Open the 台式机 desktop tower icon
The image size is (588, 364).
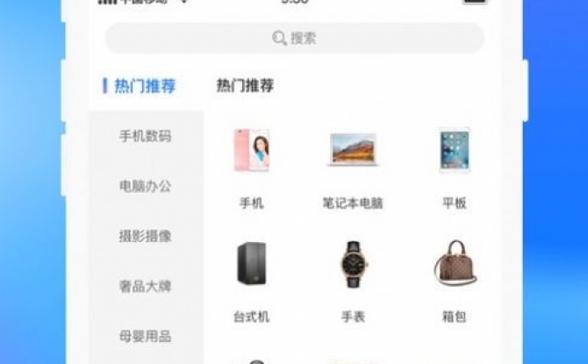[x=252, y=263]
